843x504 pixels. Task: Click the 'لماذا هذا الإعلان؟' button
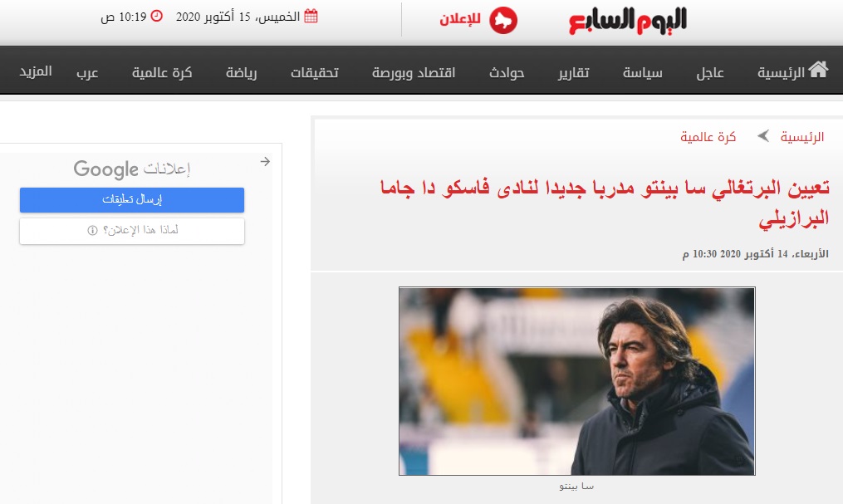132,231
